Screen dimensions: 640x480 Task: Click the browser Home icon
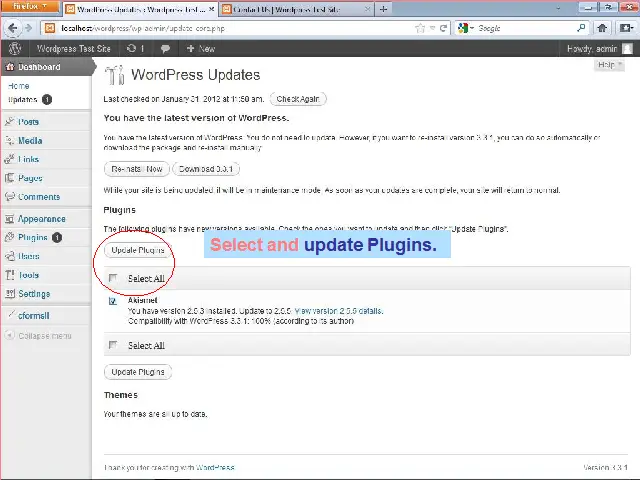[603, 28]
